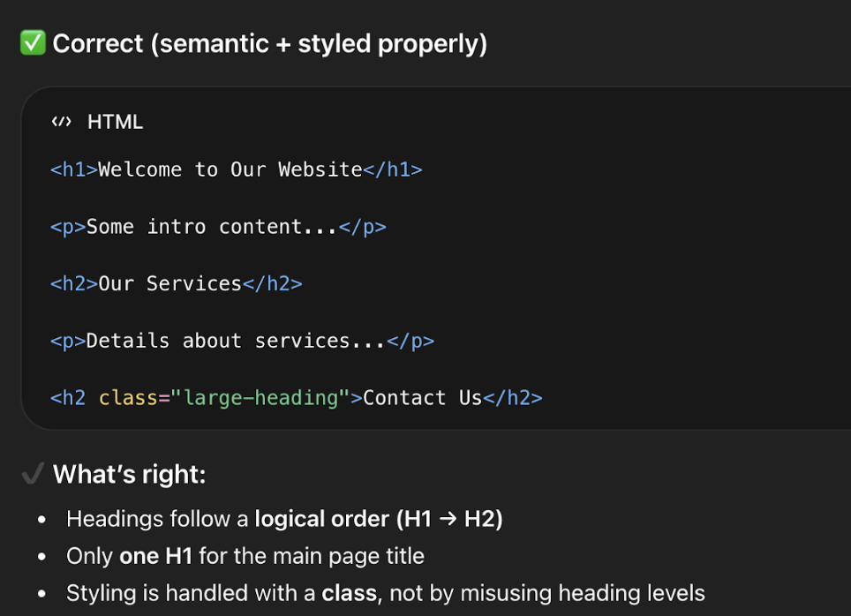Click the code brackets icon beside HTML
Screen dimensions: 851x616
[61, 122]
